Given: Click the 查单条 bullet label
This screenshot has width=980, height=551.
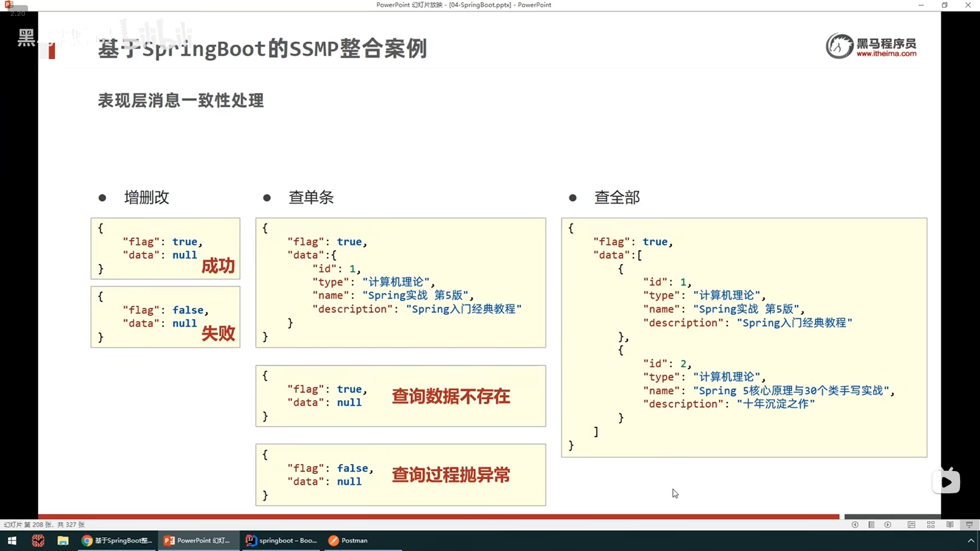Looking at the screenshot, I should click(x=311, y=197).
